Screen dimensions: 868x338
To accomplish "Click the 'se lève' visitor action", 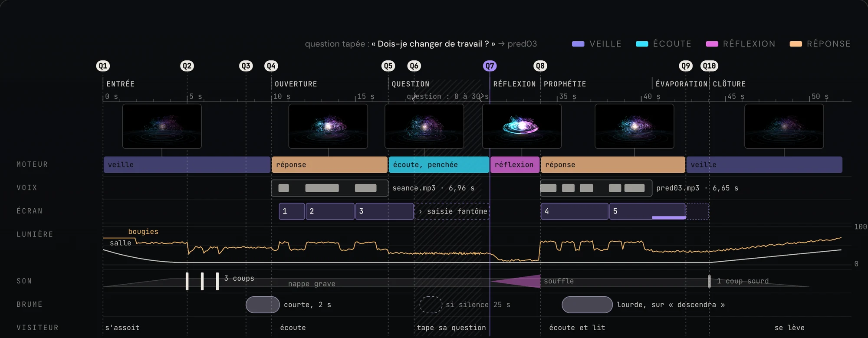I will pos(789,328).
